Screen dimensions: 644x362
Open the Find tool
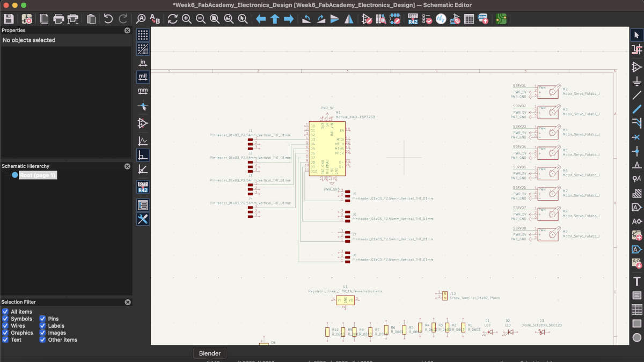141,19
